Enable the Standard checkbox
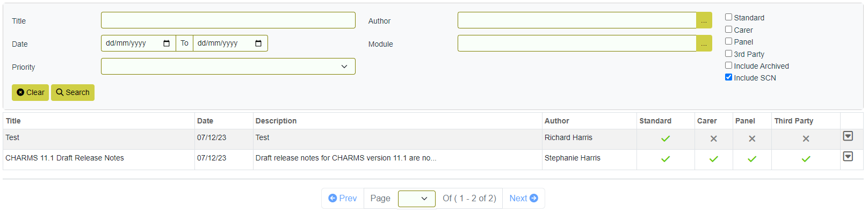The width and height of the screenshot is (868, 212). (728, 17)
